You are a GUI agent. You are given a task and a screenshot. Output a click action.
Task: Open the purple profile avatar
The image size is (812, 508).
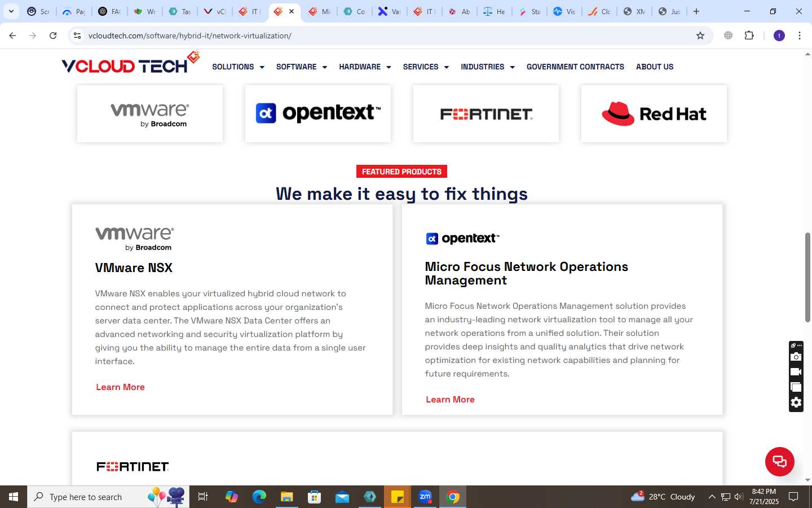[x=779, y=36]
